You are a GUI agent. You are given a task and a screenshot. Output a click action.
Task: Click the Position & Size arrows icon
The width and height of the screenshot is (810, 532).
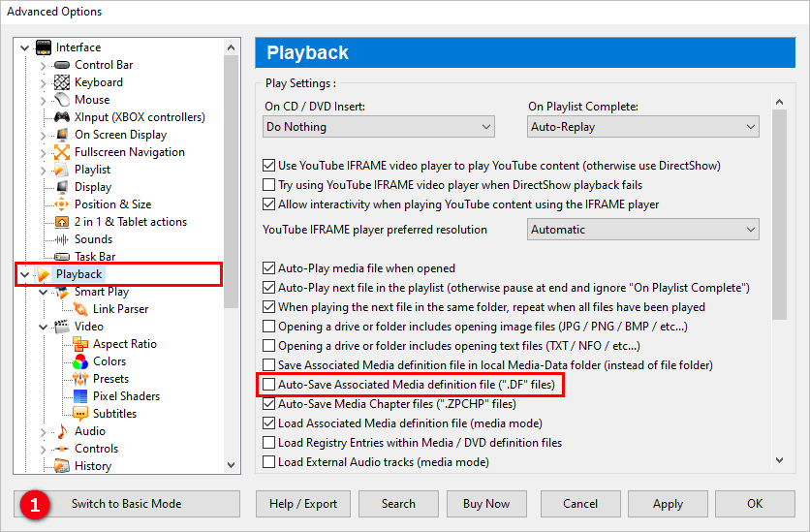pyautogui.click(x=62, y=204)
